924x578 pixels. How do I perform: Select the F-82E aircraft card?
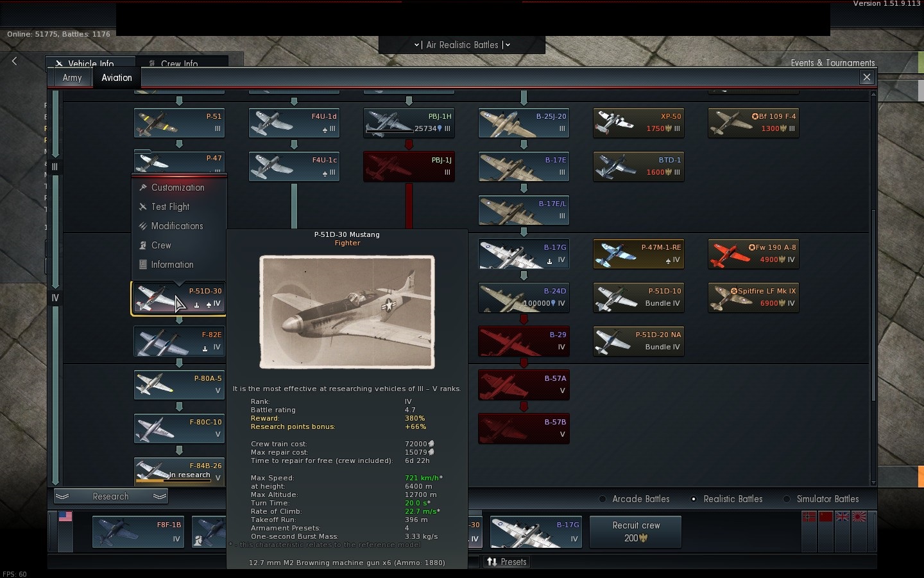click(x=179, y=341)
